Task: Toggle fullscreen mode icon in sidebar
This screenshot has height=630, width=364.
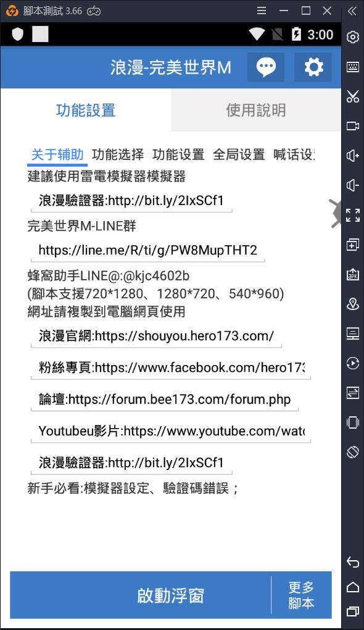Action: 353,215
